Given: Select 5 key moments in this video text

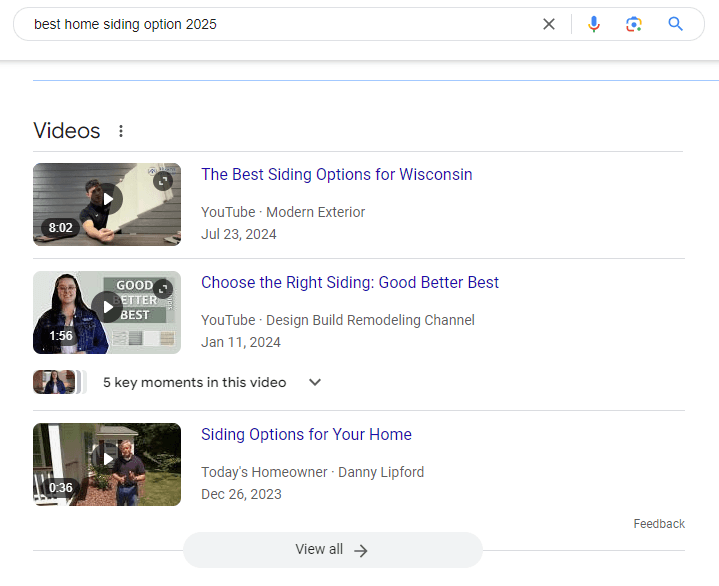Looking at the screenshot, I should [x=194, y=382].
